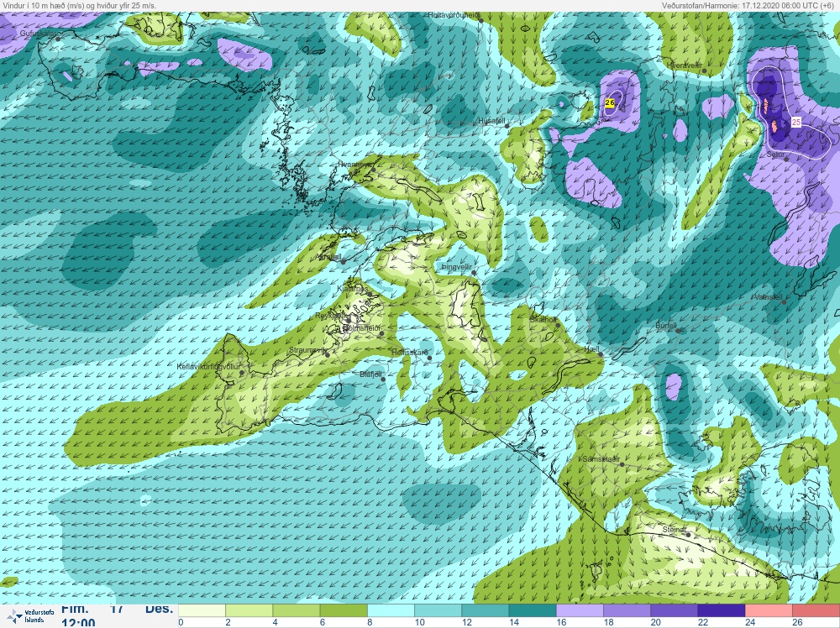Click the legend scale number 0

point(181,622)
